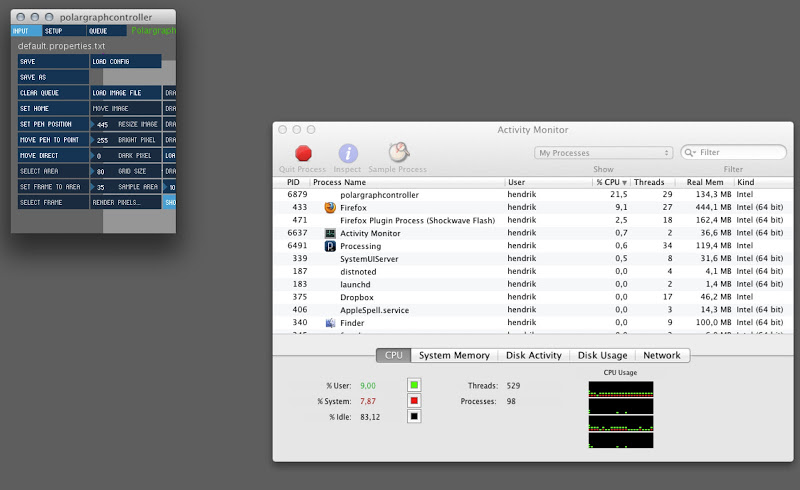
Task: Select the Dropbox process row
Action: tap(533, 297)
